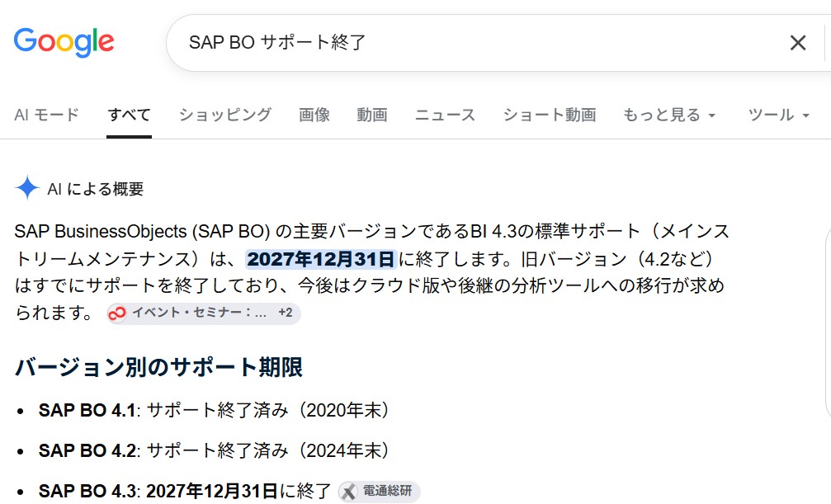Click the highlighted date 2027年12月31日
The width and height of the screenshot is (831, 504).
coord(321,259)
